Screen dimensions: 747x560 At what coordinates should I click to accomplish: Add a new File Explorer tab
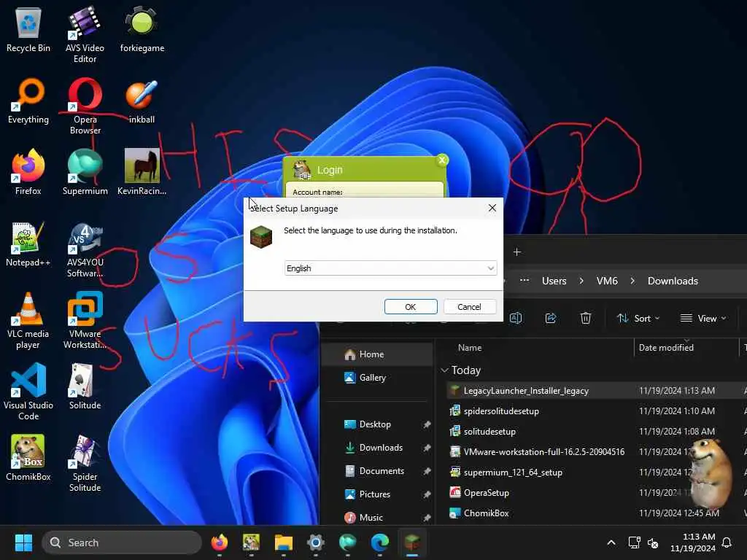(517, 252)
